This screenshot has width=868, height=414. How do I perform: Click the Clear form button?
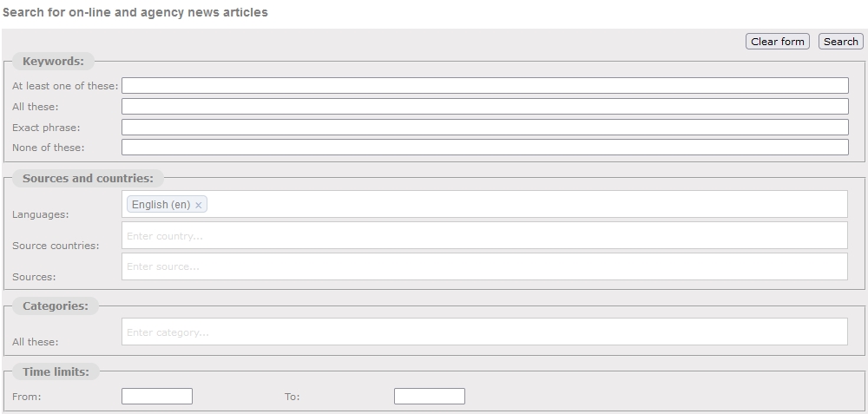point(777,42)
